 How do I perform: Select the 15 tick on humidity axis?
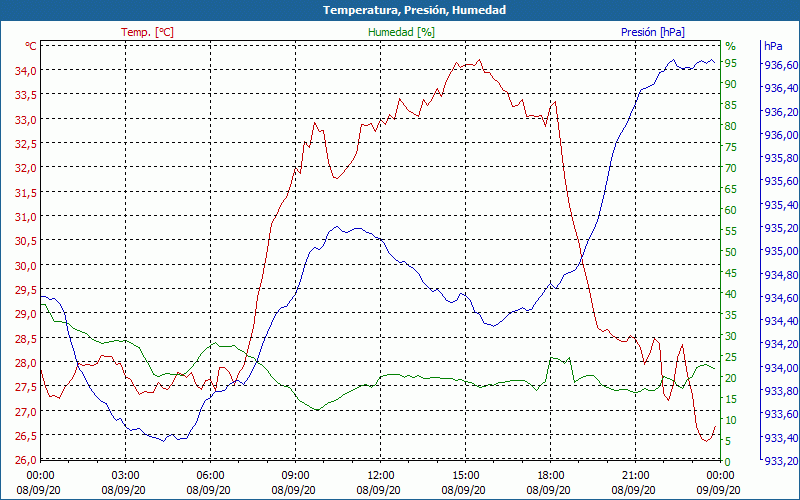pos(731,399)
